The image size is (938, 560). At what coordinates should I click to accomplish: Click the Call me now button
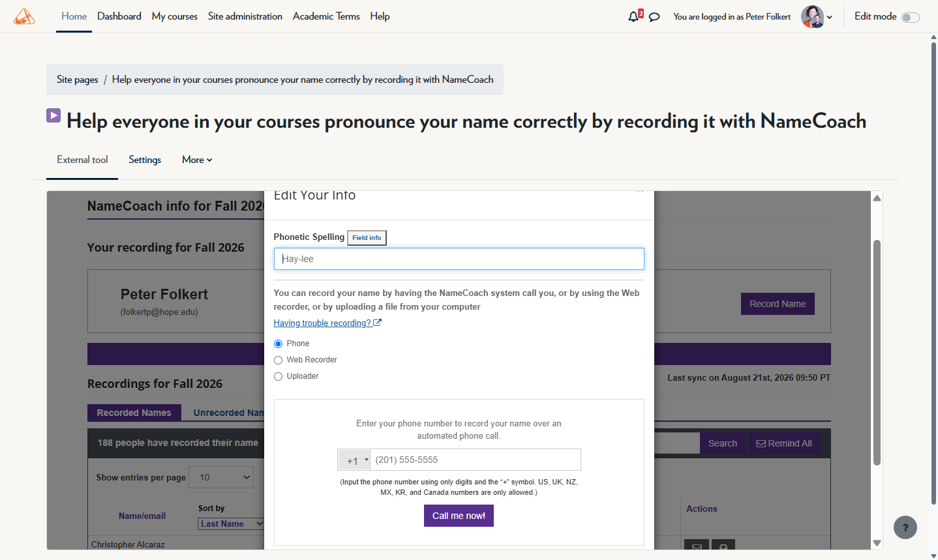[x=459, y=516]
